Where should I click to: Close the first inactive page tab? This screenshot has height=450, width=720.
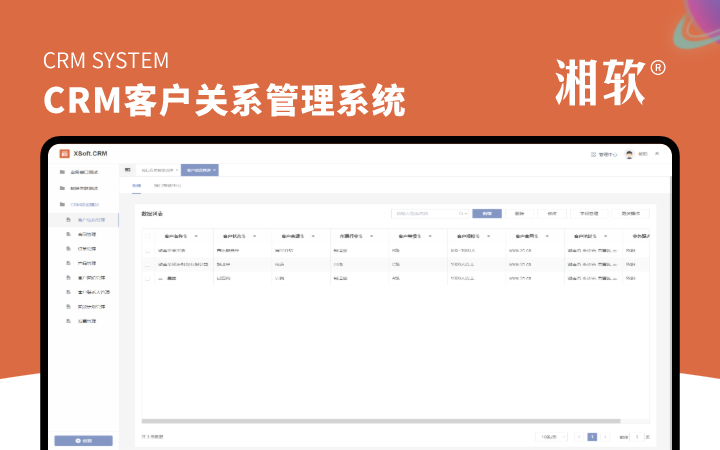pos(175,170)
